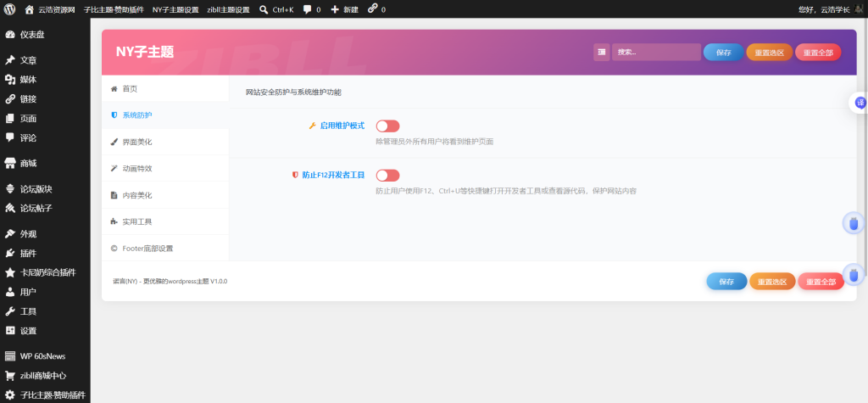The height and width of the screenshot is (403, 868).
Task: Select the 系统防护 tab
Action: (165, 115)
